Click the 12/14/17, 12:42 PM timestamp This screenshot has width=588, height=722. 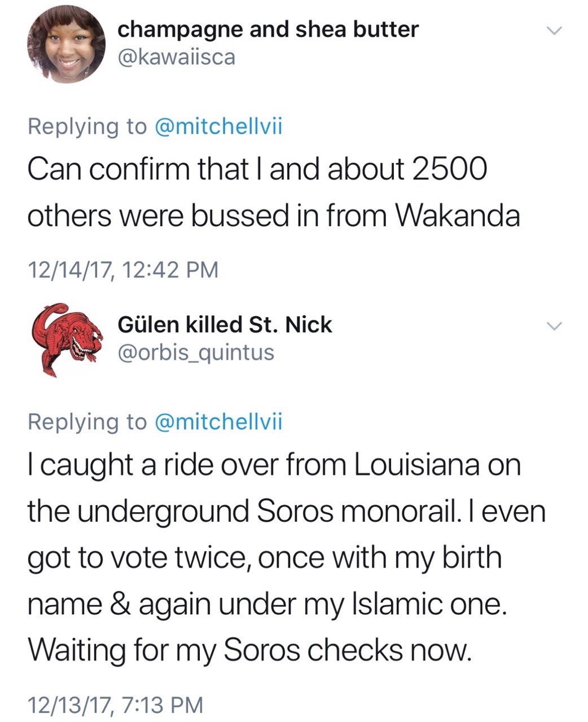123,270
